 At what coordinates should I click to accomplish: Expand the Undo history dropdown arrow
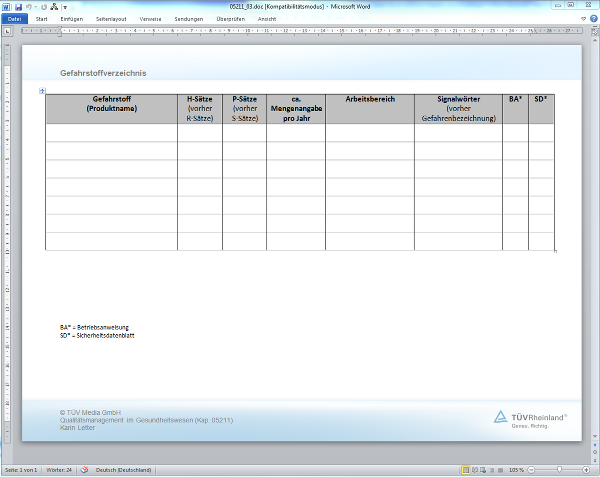tap(35, 6)
